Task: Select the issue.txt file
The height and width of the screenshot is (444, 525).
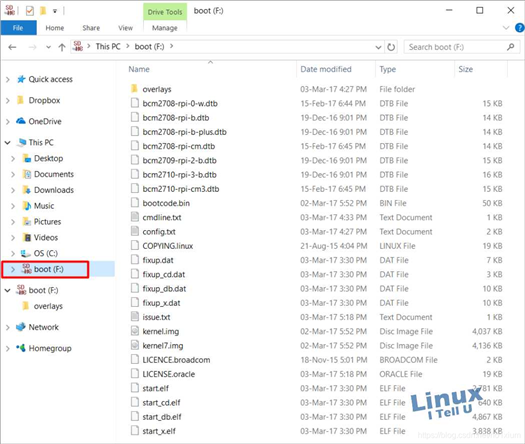Action: point(156,317)
